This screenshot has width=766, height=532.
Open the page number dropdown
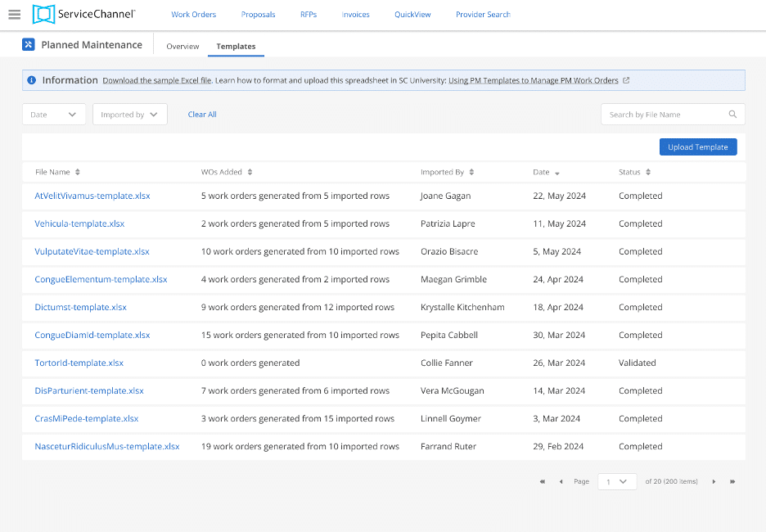(617, 482)
